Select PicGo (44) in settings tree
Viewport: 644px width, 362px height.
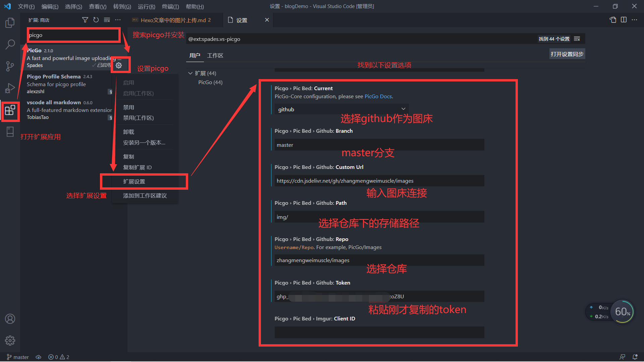(x=210, y=82)
